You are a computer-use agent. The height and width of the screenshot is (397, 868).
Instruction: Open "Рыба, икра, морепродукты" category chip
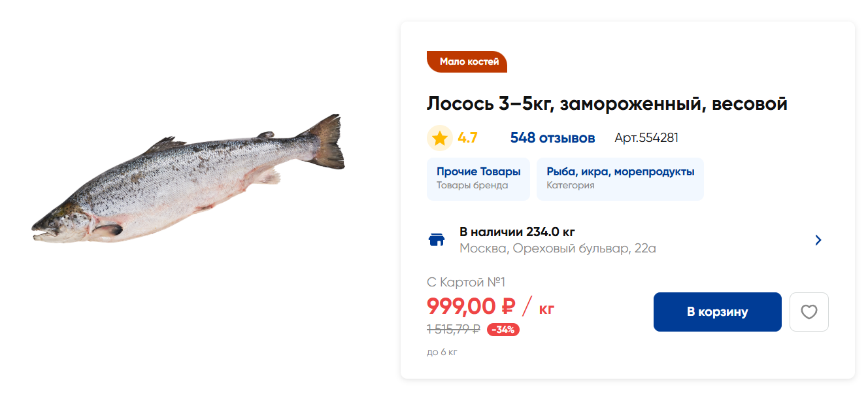point(620,179)
